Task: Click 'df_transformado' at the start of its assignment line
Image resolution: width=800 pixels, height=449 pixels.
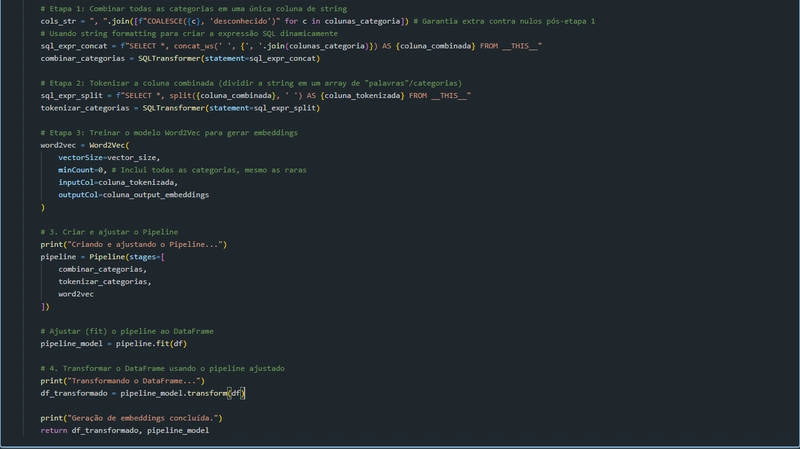Action: pos(74,393)
